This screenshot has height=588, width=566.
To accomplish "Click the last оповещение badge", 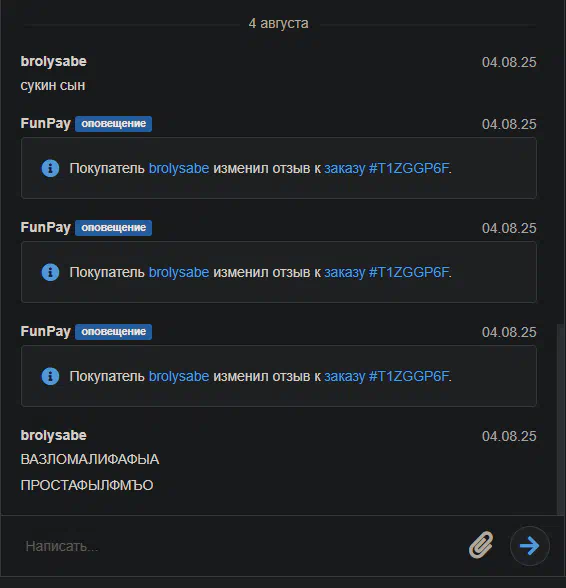I will [113, 332].
